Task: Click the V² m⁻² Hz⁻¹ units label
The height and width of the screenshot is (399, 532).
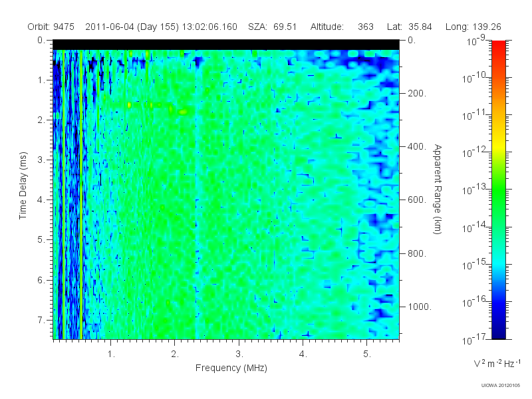Action: click(x=497, y=363)
